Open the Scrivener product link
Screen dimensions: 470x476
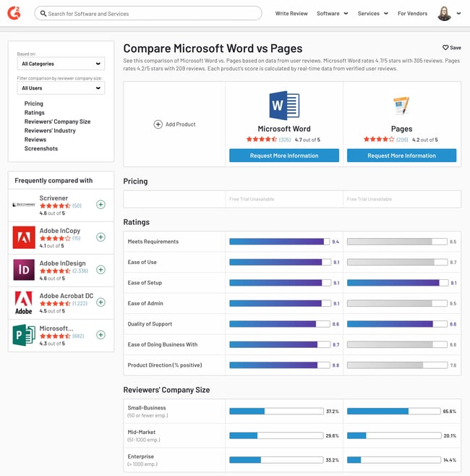[x=54, y=198]
